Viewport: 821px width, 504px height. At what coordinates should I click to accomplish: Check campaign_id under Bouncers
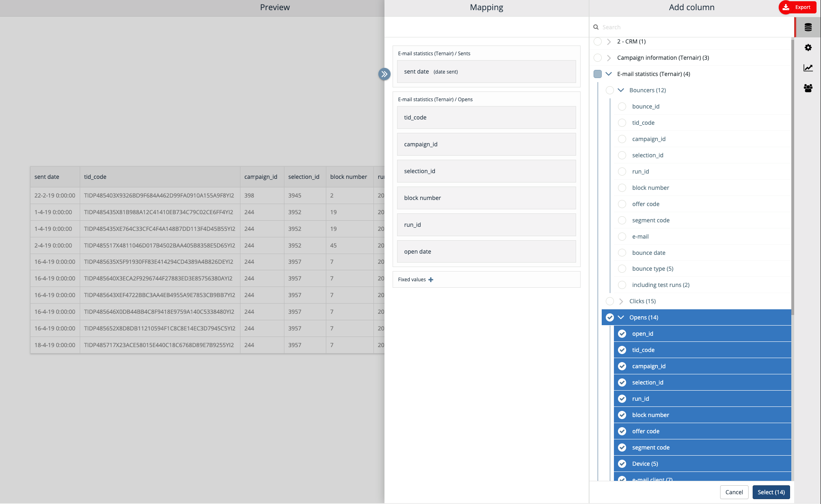(622, 139)
